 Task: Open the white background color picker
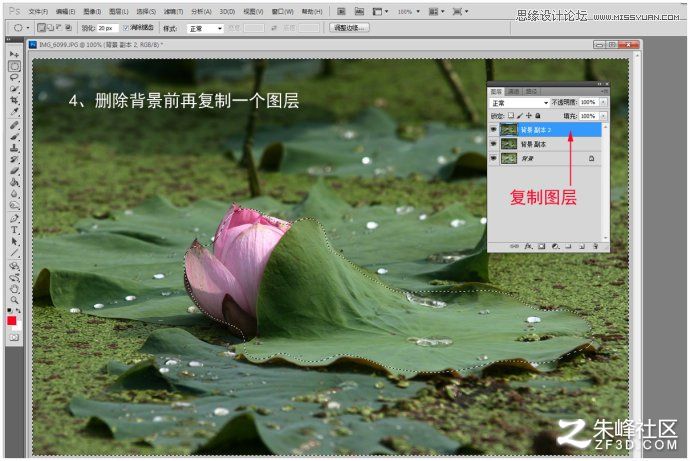18,327
